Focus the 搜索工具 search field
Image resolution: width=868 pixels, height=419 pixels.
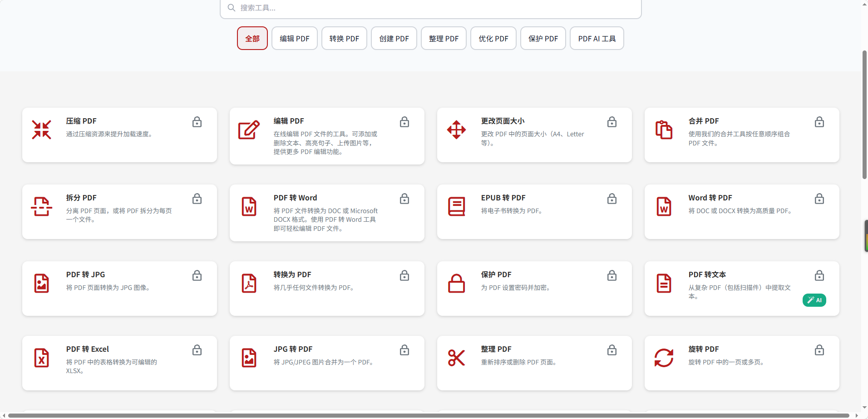[x=431, y=8]
